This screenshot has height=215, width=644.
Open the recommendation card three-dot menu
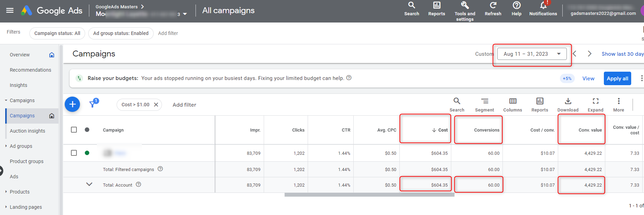pyautogui.click(x=641, y=78)
